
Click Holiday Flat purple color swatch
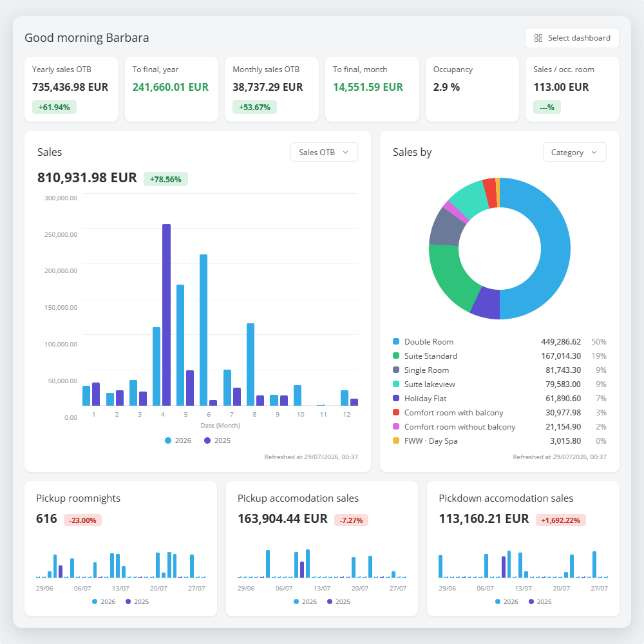(396, 398)
